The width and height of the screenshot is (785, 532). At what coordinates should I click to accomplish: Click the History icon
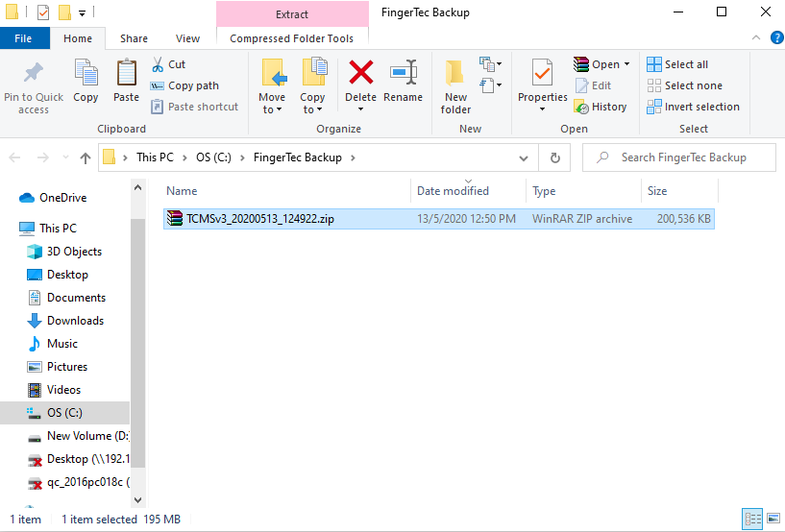click(x=581, y=107)
